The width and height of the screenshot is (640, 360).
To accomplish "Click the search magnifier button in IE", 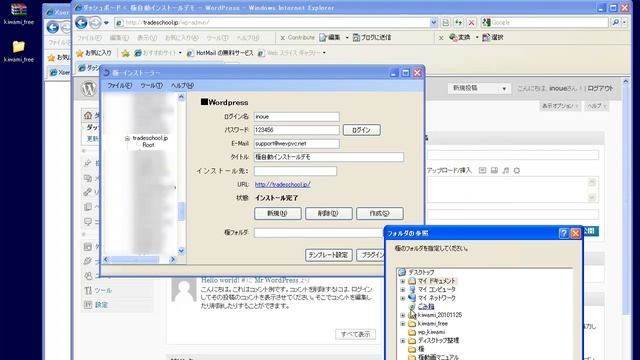I will (x=616, y=23).
